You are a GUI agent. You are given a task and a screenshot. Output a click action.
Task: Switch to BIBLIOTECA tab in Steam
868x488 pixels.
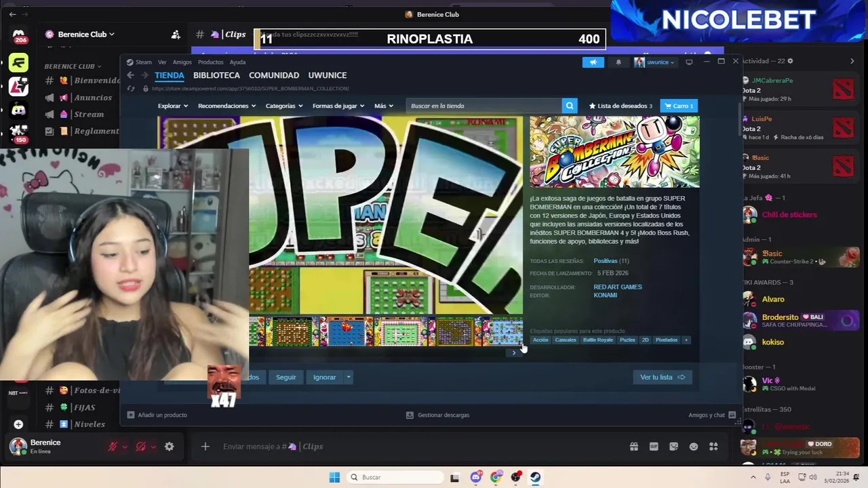216,75
